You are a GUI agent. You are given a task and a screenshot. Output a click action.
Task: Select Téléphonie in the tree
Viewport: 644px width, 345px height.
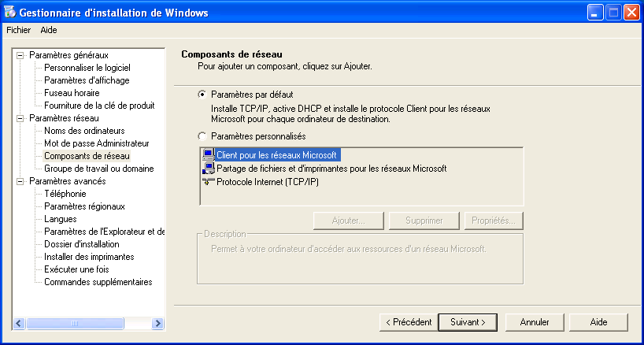click(65, 194)
